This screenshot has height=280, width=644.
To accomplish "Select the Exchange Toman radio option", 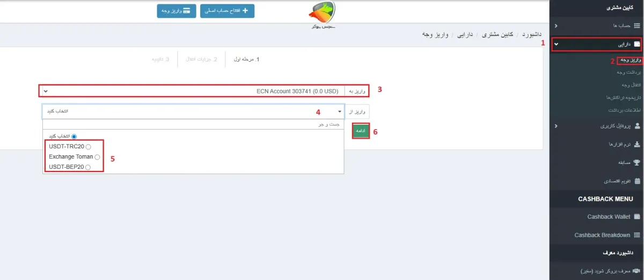I will [x=97, y=157].
